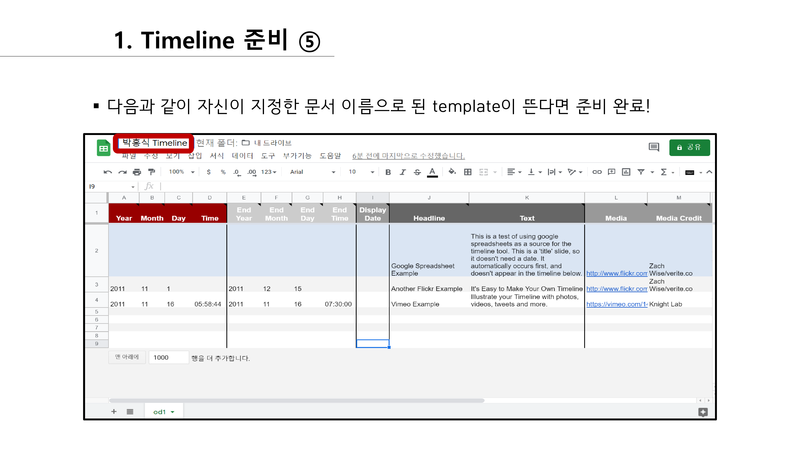Select the Vimeo Example cell

pos(429,301)
